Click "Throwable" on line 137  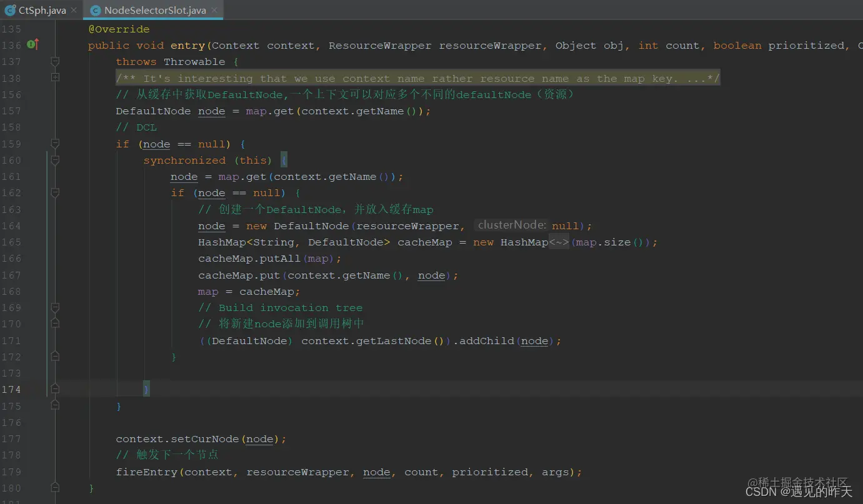[194, 62]
